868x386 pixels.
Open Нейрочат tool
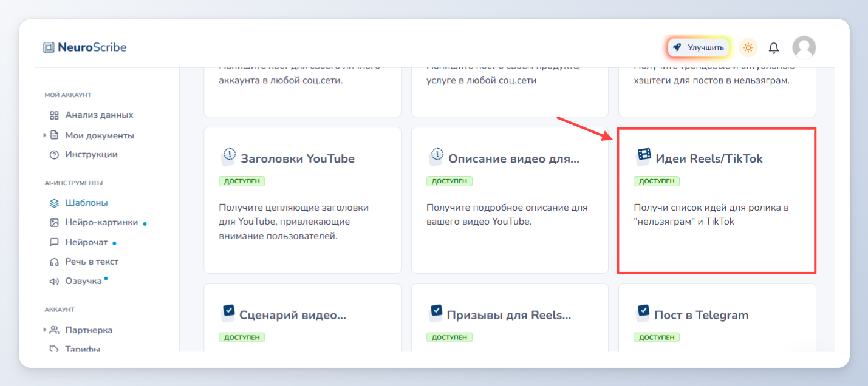[x=86, y=242]
